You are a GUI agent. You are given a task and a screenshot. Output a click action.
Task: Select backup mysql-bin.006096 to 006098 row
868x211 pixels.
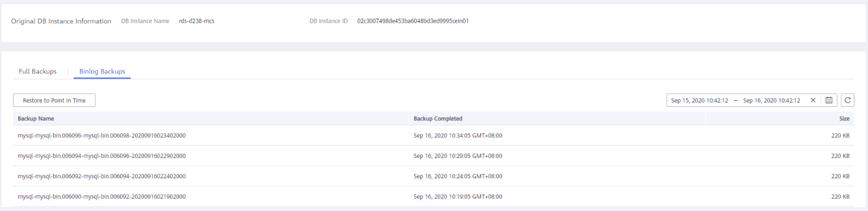pyautogui.click(x=434, y=135)
